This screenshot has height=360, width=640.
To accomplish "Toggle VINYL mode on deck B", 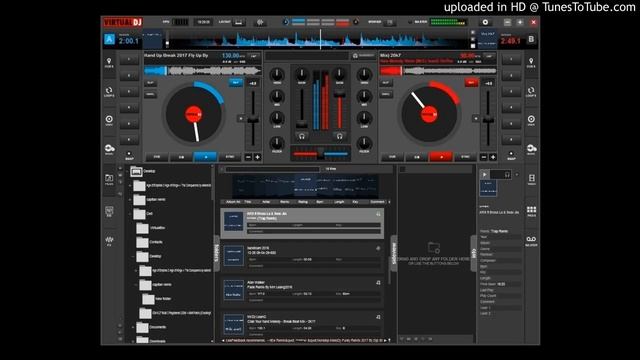I will coord(386,94).
